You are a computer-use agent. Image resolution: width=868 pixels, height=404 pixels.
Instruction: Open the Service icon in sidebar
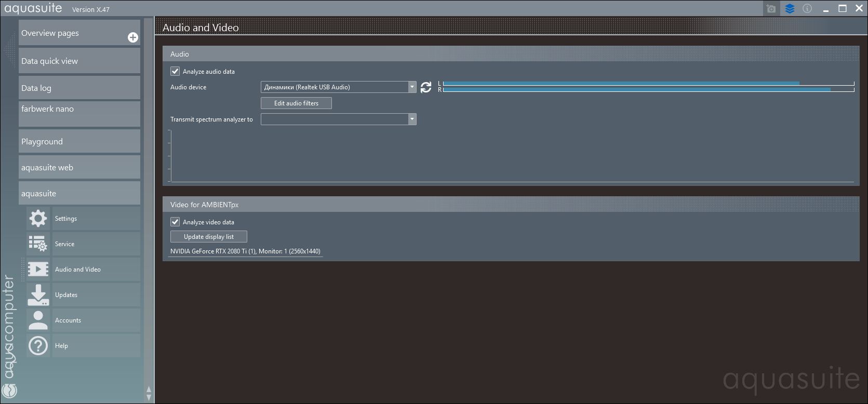pyautogui.click(x=38, y=244)
